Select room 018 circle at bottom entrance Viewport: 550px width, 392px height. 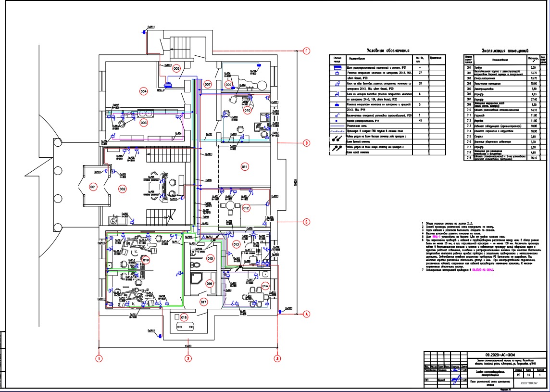click(184, 317)
